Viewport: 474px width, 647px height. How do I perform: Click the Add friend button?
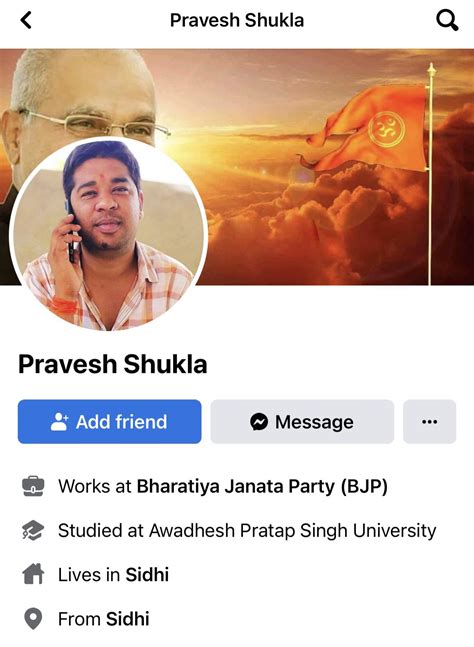tap(109, 422)
